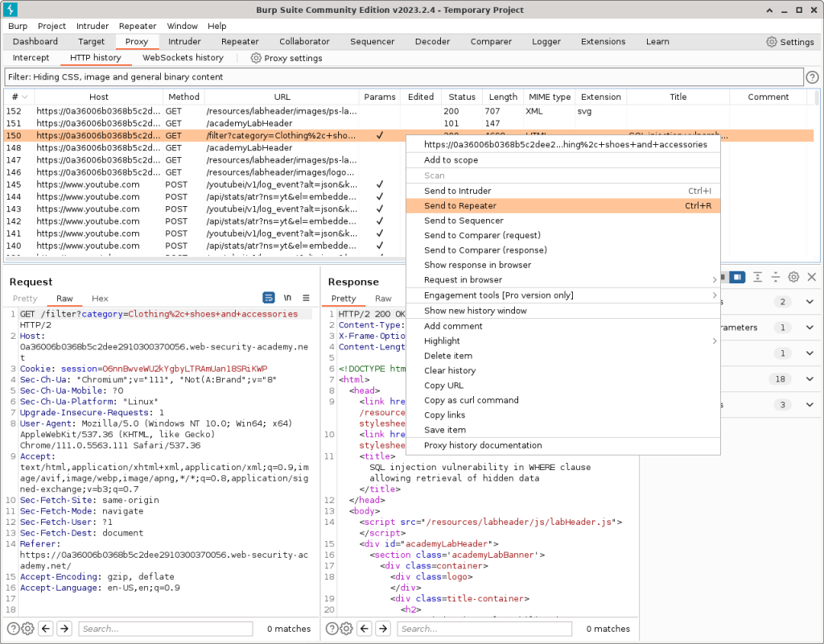Click Response search forward arrow button
Screen dimensions: 824x644
384,629
